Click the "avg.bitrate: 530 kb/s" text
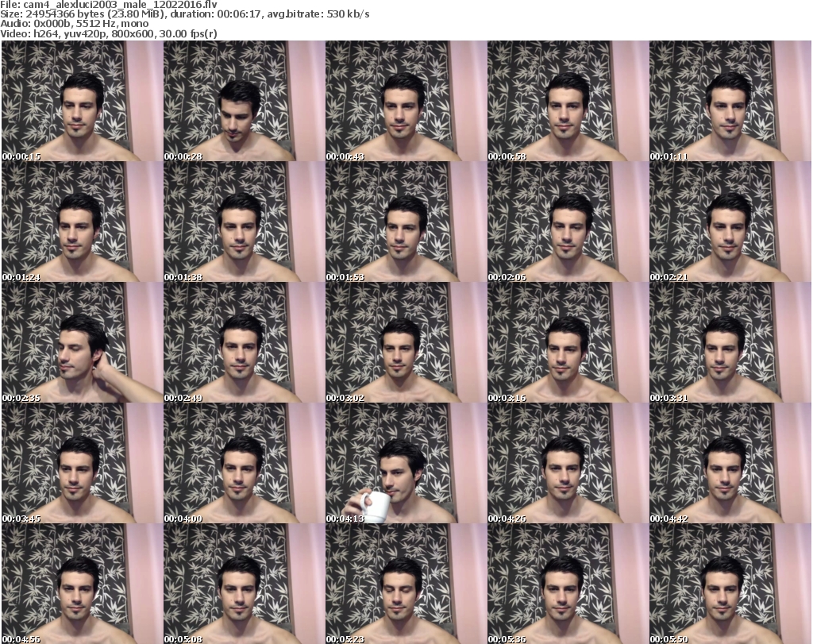The width and height of the screenshot is (813, 644). [x=318, y=14]
